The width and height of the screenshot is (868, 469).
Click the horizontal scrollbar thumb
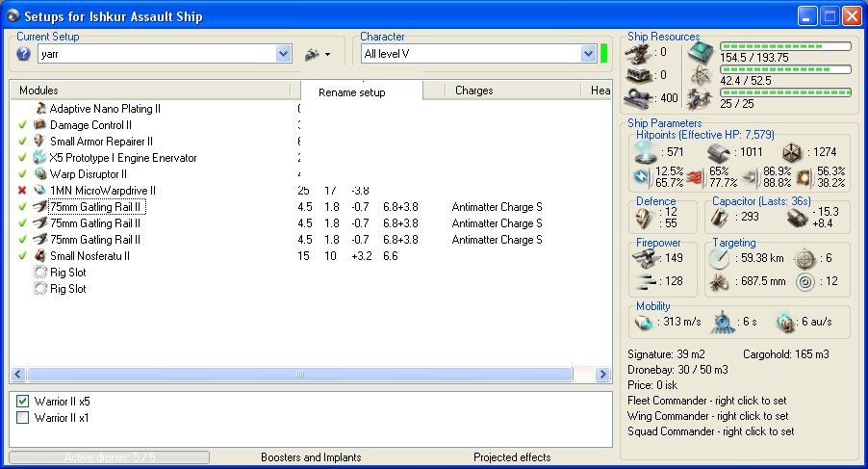click(300, 375)
